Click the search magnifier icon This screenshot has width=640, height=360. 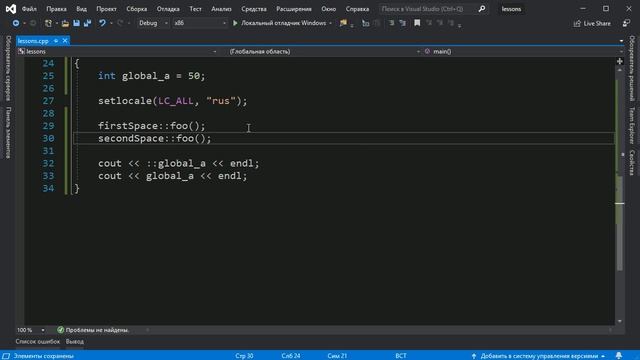pyautogui.click(x=482, y=9)
